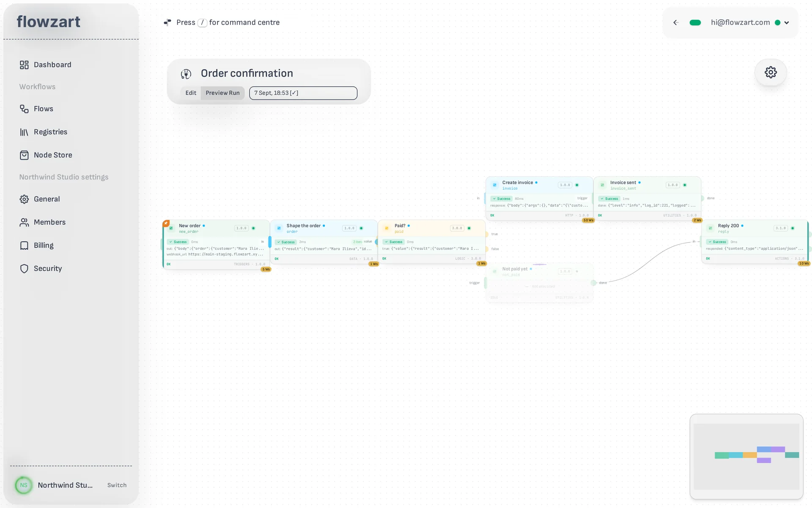Switch to the Preview Run tab

222,93
